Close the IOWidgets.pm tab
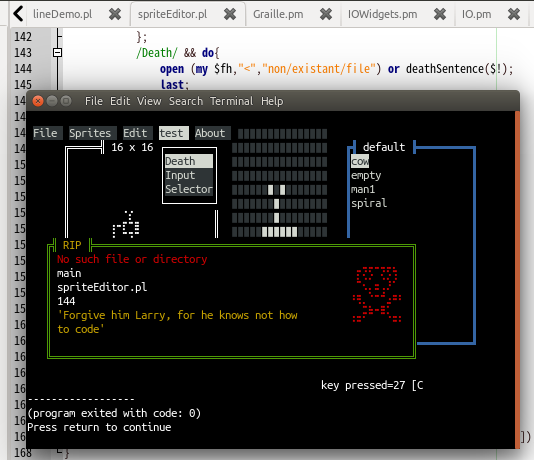 click(x=440, y=14)
